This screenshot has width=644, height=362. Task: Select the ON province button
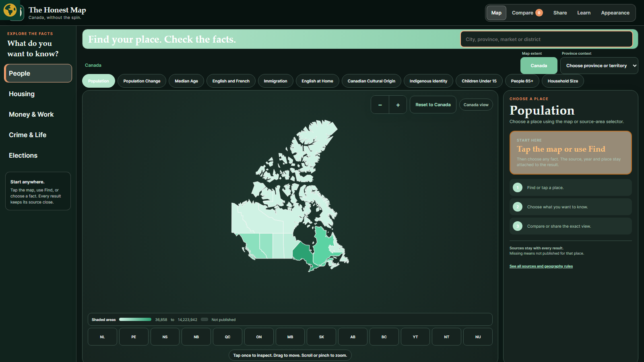click(x=259, y=337)
